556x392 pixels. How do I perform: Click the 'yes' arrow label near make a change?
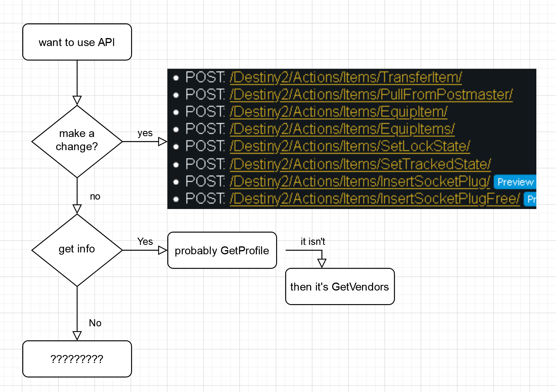[145, 133]
